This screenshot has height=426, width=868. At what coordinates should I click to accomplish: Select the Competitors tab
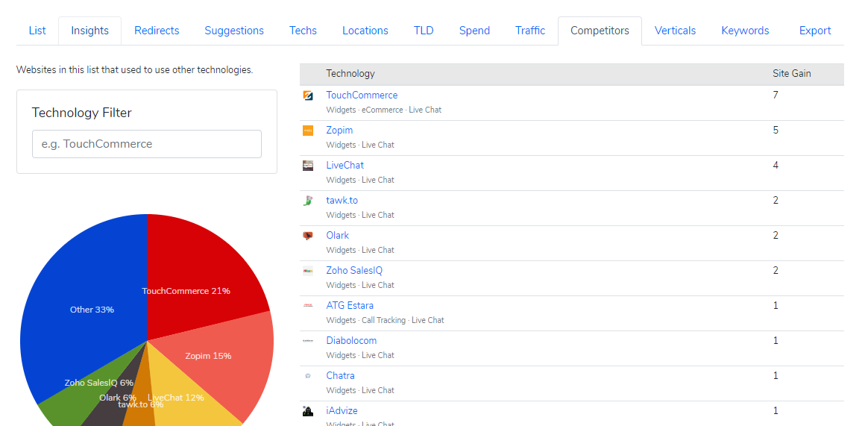click(600, 31)
